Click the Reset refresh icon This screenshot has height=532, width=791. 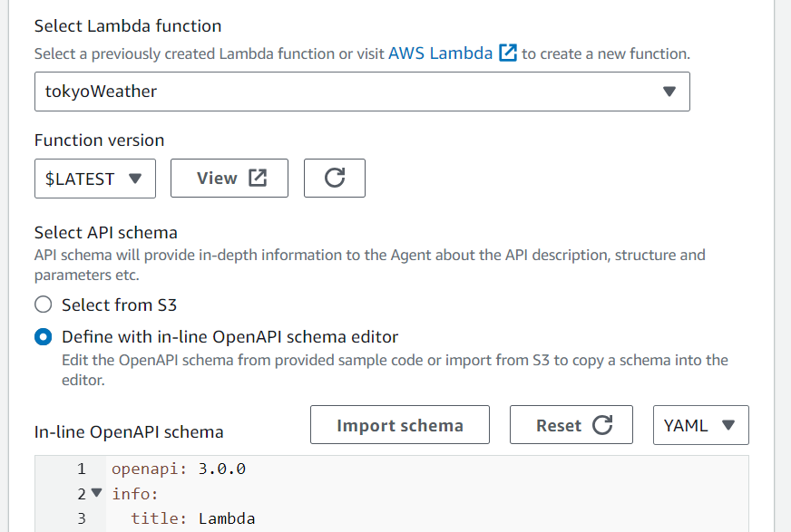coord(603,424)
